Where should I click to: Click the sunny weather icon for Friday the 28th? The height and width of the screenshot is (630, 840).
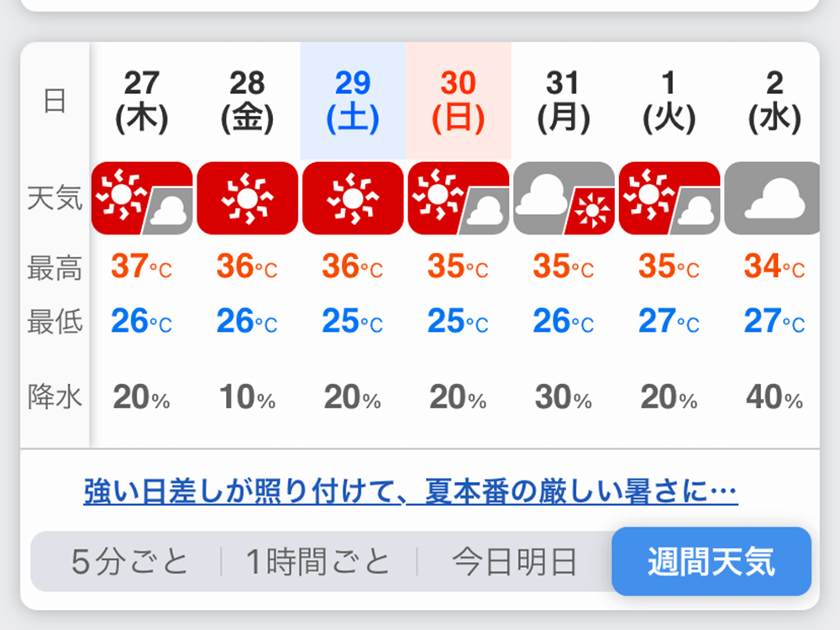click(248, 198)
